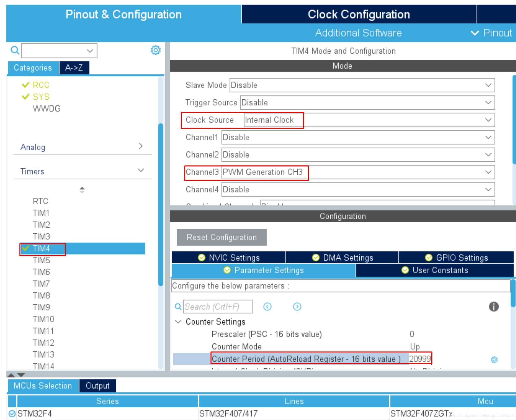The height and width of the screenshot is (420, 516).
Task: Toggle the TIM4 enabled checkmark
Action: (x=23, y=247)
